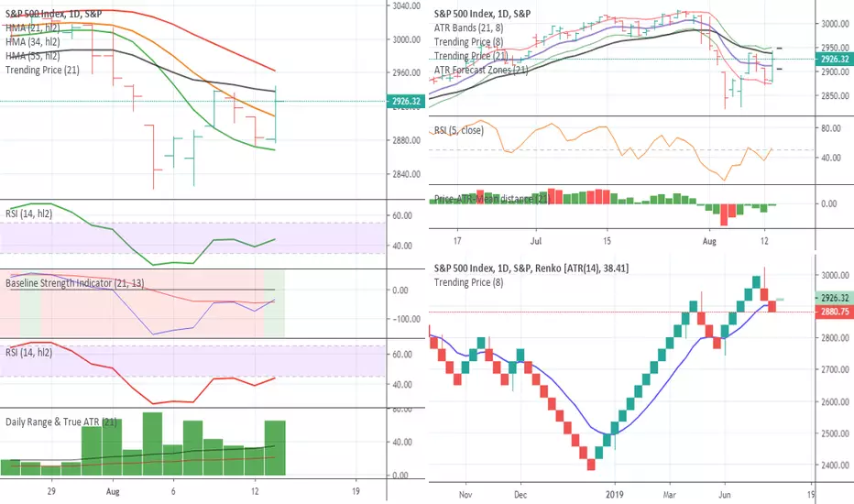854x504 pixels.
Task: Click the HMA (34, hl2) indicator legend
Action: coord(33,42)
